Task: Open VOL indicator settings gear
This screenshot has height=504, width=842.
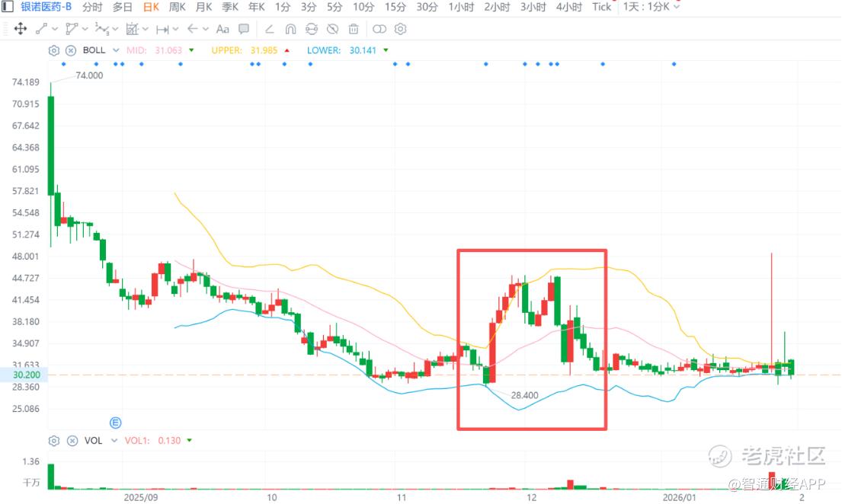Action: [x=53, y=441]
